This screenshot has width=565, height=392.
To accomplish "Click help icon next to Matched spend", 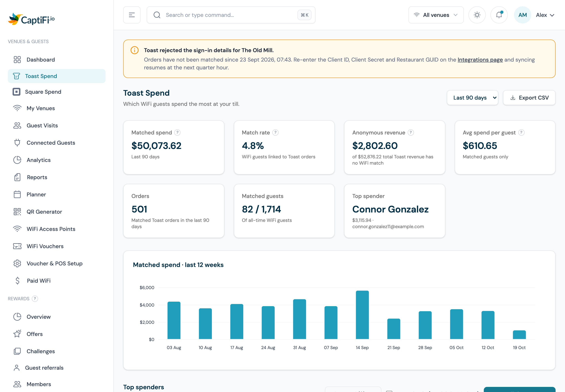I will coord(177,133).
